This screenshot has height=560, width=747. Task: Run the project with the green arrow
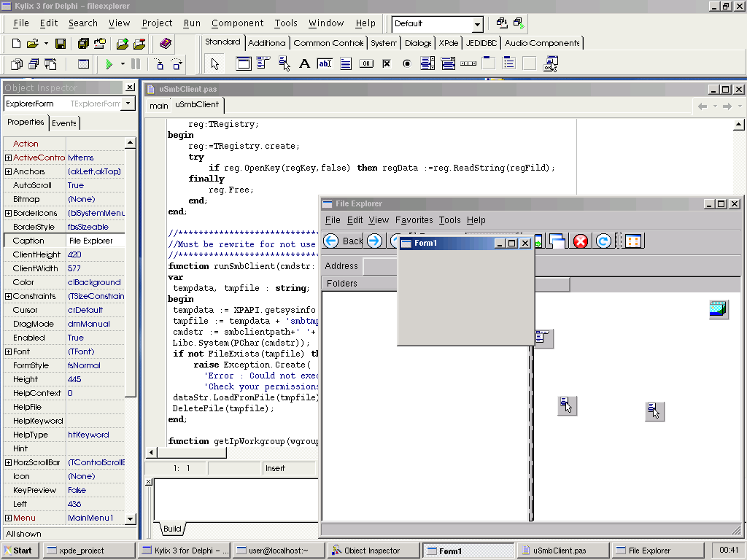(109, 64)
